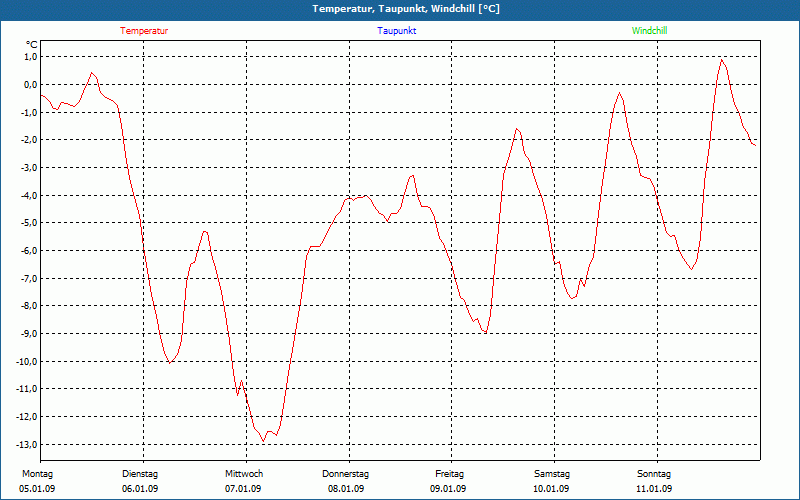Select the -12,0 y-axis label

[x=28, y=417]
